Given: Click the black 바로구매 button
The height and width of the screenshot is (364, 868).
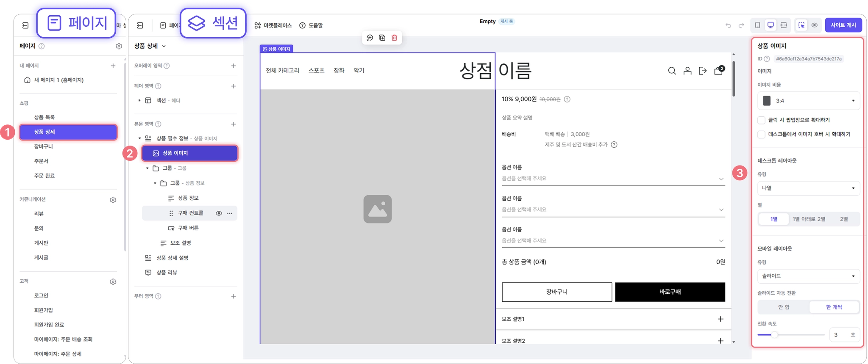Looking at the screenshot, I should point(670,292).
